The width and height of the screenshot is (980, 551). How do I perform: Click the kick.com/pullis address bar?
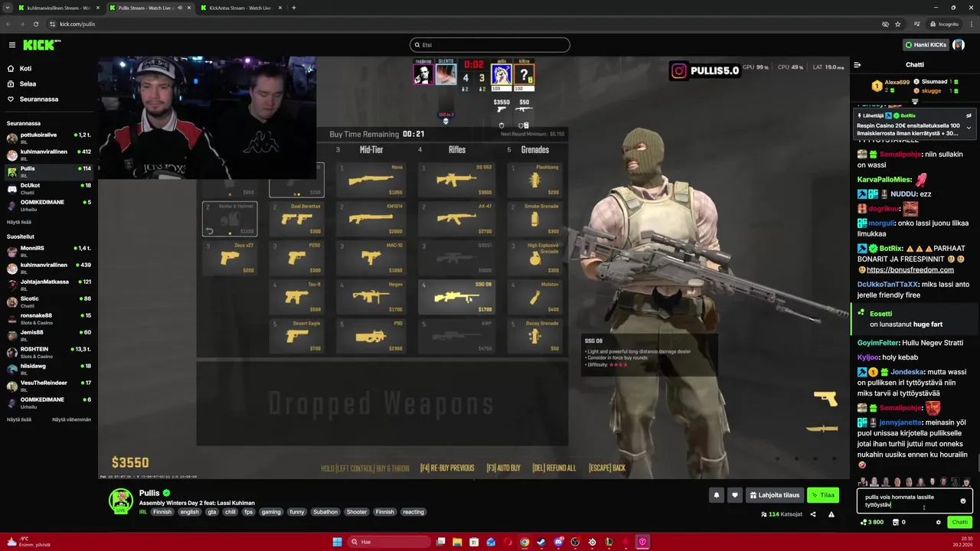(459, 24)
